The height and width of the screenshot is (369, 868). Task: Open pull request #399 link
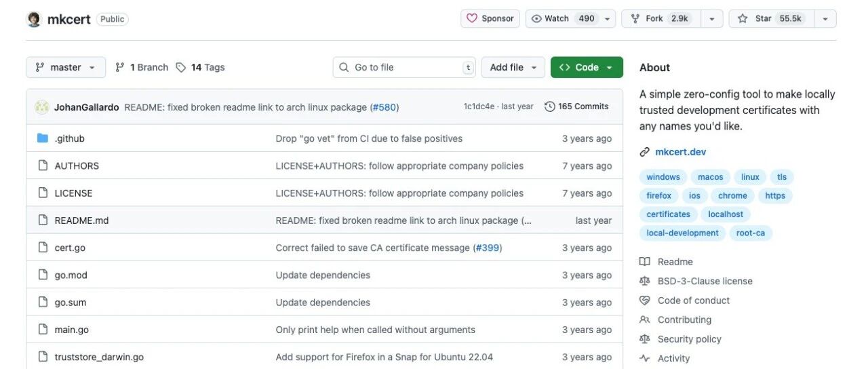pos(488,248)
